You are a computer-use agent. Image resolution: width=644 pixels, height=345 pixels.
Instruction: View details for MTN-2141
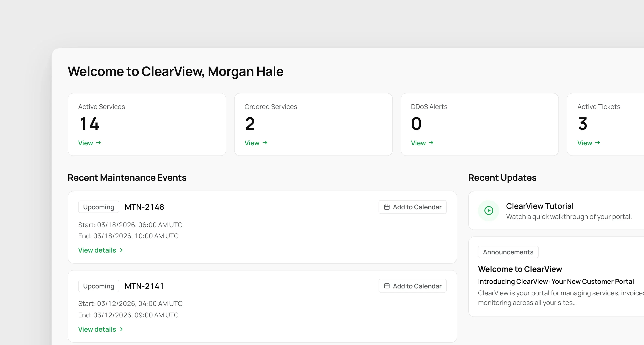click(101, 329)
